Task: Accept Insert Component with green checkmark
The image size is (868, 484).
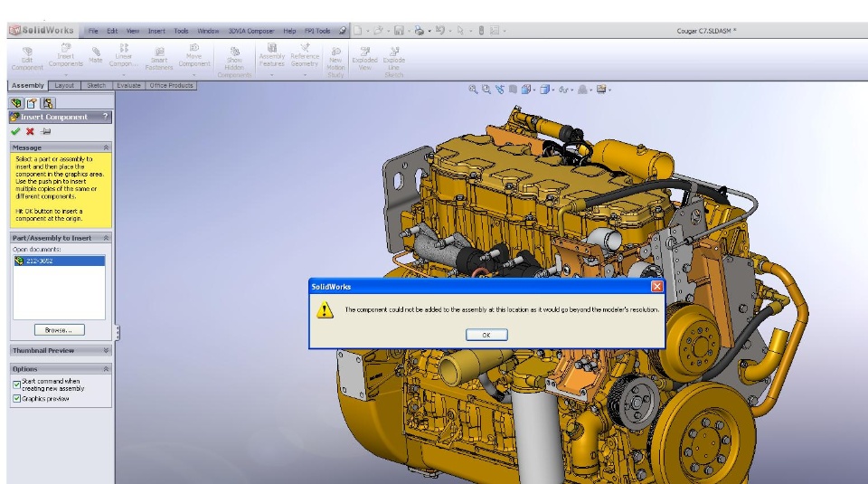Action: (15, 131)
